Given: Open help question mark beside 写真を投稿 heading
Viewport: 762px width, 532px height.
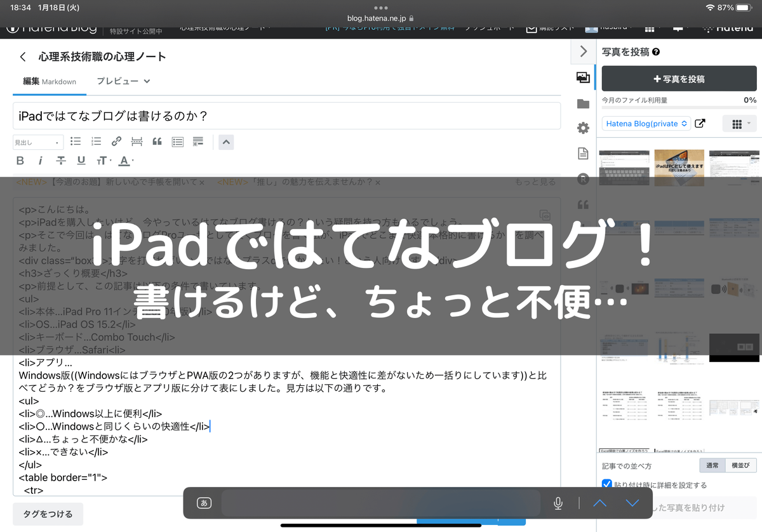Looking at the screenshot, I should tap(656, 53).
